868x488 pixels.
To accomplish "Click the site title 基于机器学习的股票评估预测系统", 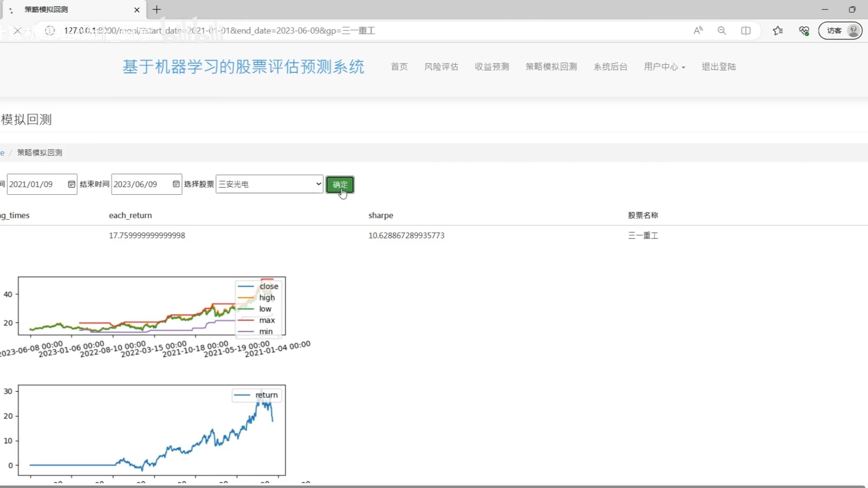I will (243, 67).
